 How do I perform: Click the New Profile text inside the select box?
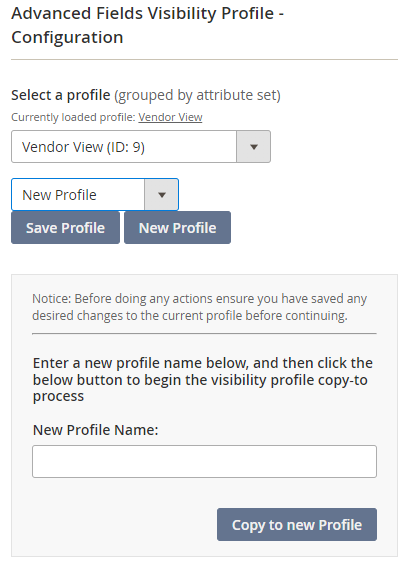pyautogui.click(x=59, y=195)
